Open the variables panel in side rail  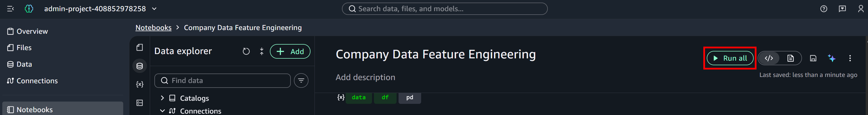click(x=140, y=84)
